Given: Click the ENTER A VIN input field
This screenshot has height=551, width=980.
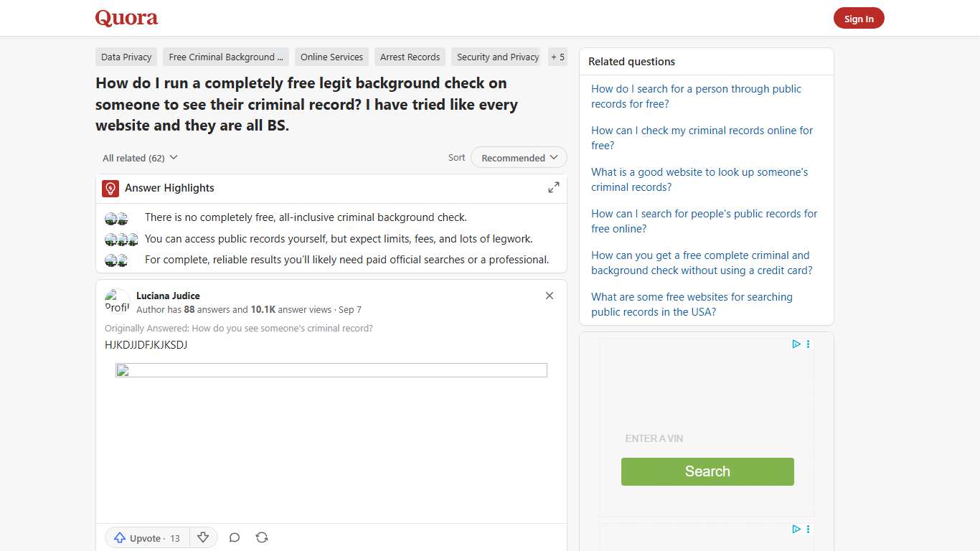Looking at the screenshot, I should tap(654, 438).
